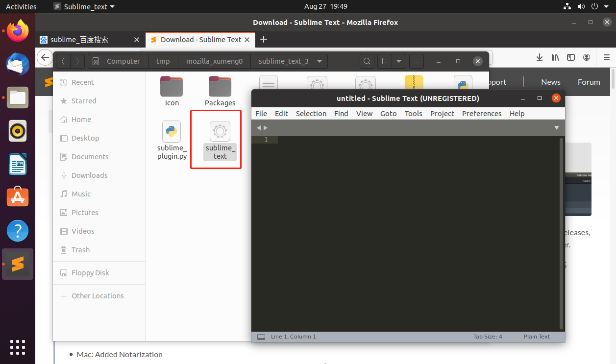Open Ubuntu Software from the dock
The image size is (616, 364).
tap(18, 197)
